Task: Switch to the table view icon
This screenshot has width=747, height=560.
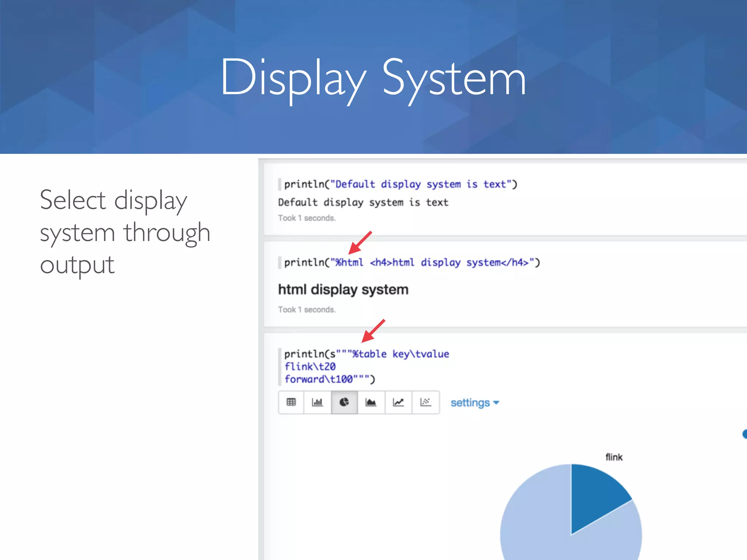Action: click(291, 402)
